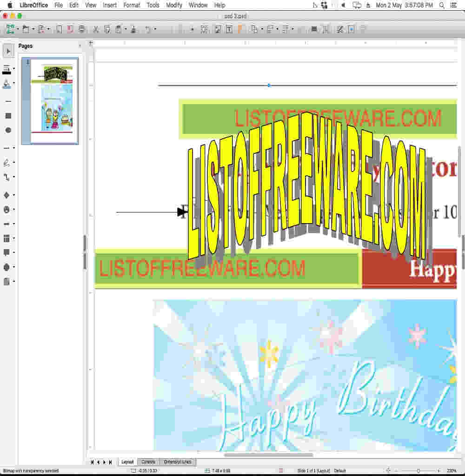465x476 pixels.
Task: Click the Insert Text Box icon
Action: pyautogui.click(x=229, y=29)
